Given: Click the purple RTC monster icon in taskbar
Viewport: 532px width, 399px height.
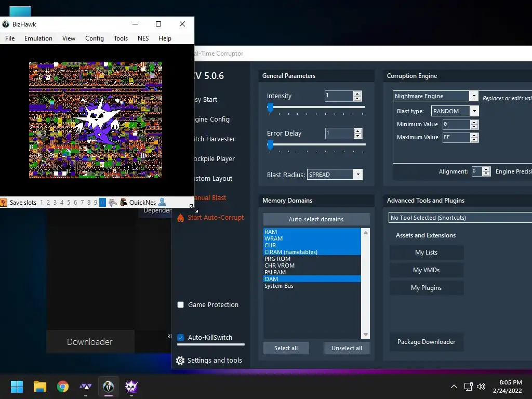Looking at the screenshot, I should 131,387.
